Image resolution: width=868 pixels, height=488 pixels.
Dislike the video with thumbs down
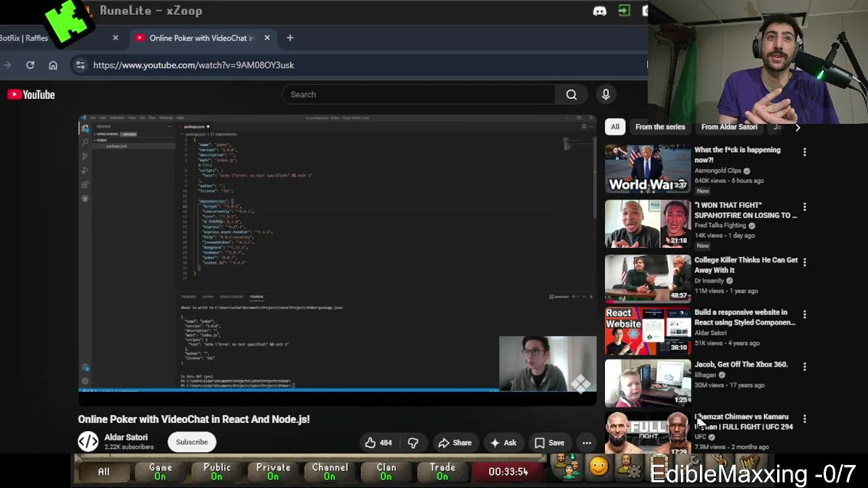[413, 443]
